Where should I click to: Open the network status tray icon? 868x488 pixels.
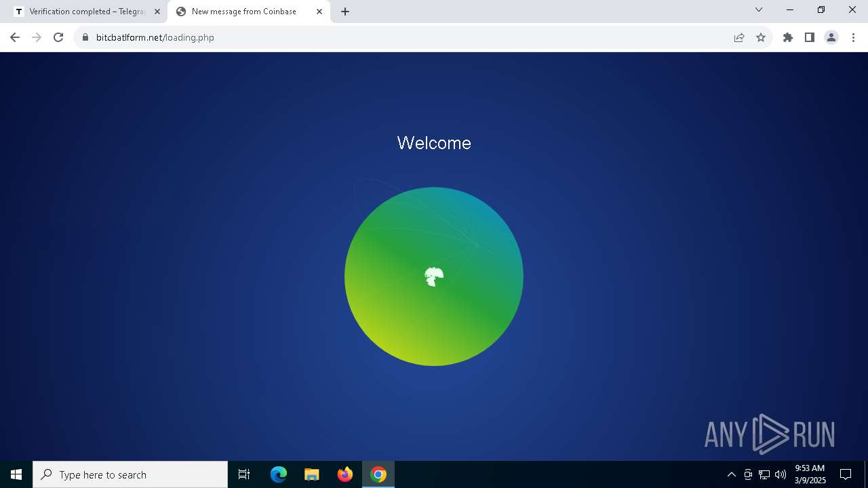point(764,474)
